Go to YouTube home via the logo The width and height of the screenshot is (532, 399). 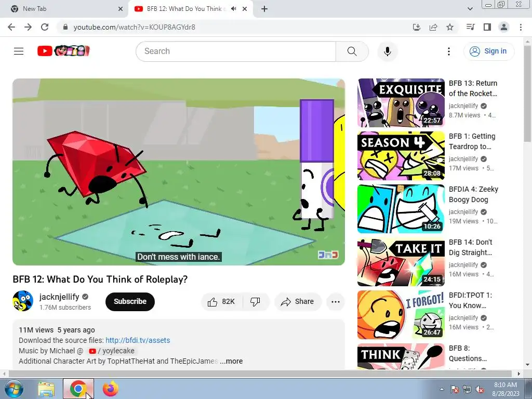tap(63, 51)
